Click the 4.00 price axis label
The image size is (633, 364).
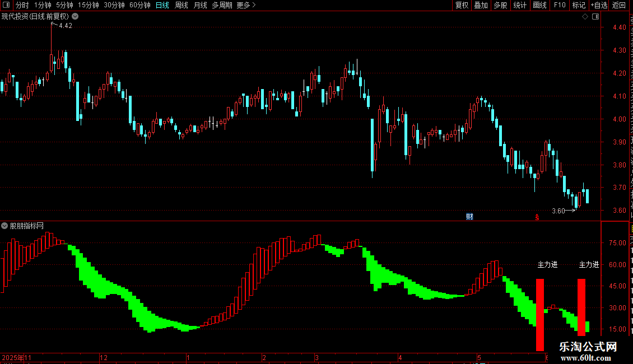pyautogui.click(x=619, y=119)
